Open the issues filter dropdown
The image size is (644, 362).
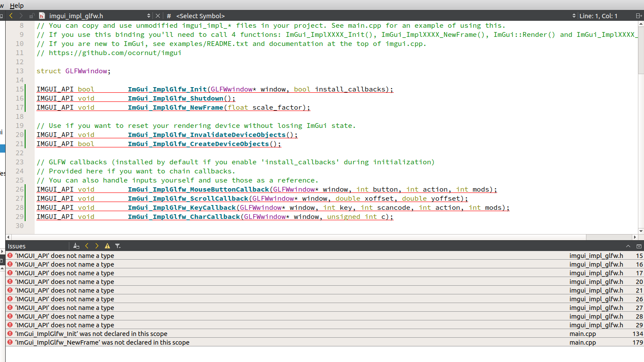(118, 246)
